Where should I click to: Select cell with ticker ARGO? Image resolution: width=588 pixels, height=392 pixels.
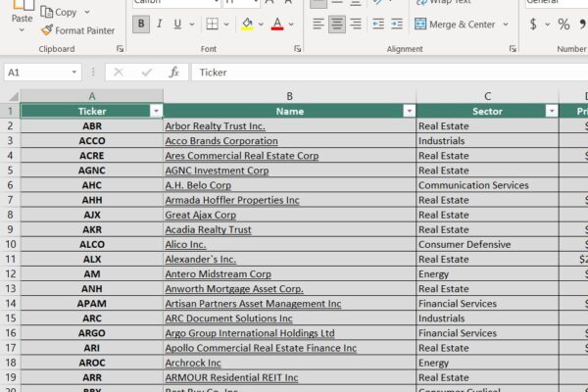tap(92, 333)
